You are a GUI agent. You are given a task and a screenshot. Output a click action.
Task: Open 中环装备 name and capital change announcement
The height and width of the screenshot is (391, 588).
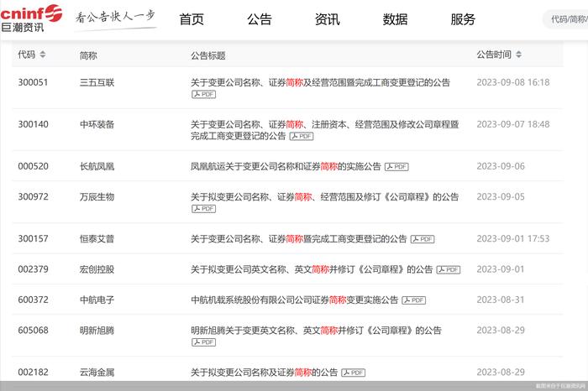point(325,130)
